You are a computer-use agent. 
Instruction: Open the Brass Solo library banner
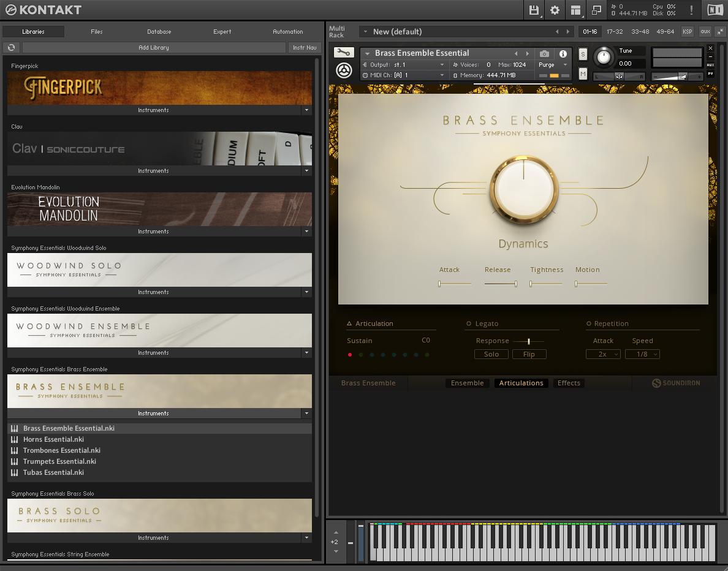(160, 515)
